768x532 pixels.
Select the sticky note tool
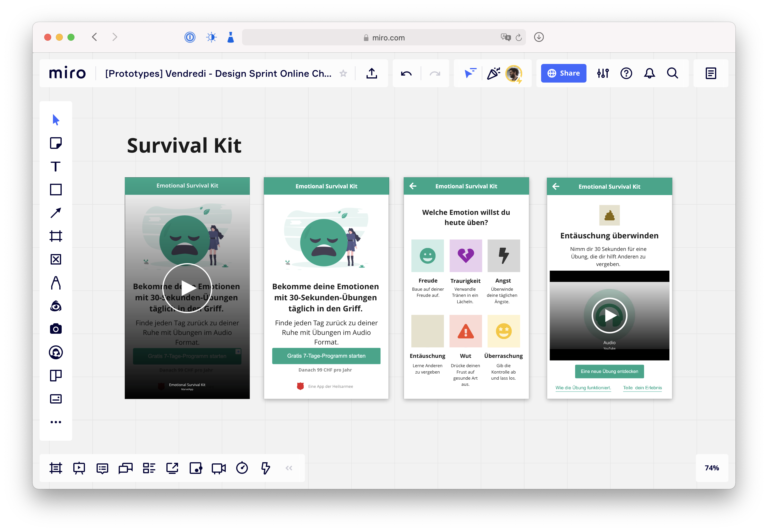click(56, 143)
